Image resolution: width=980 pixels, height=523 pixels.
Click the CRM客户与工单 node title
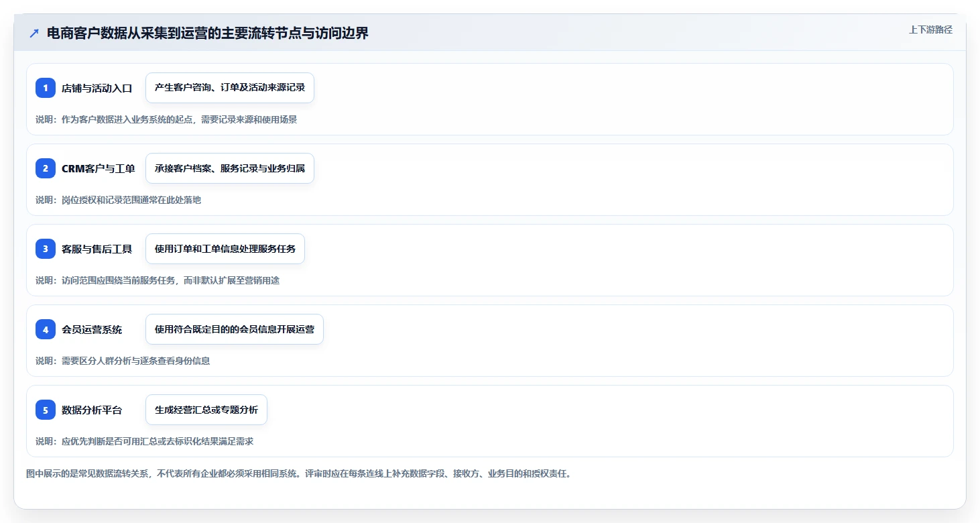click(99, 168)
